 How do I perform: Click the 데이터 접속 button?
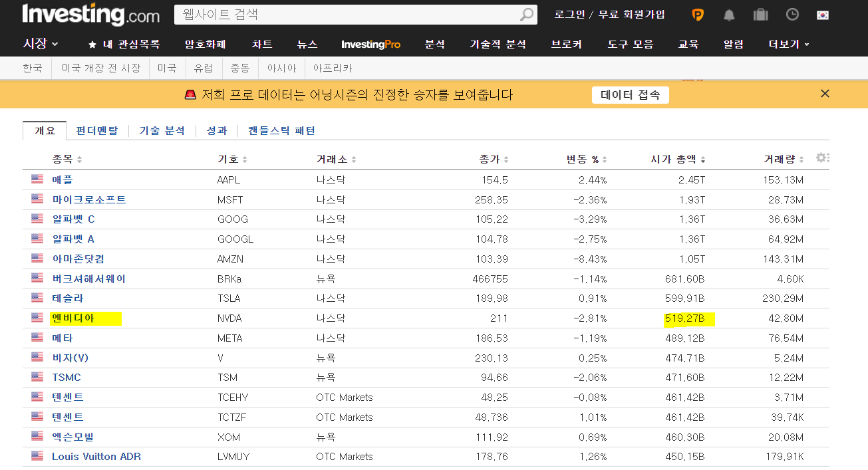(x=631, y=95)
